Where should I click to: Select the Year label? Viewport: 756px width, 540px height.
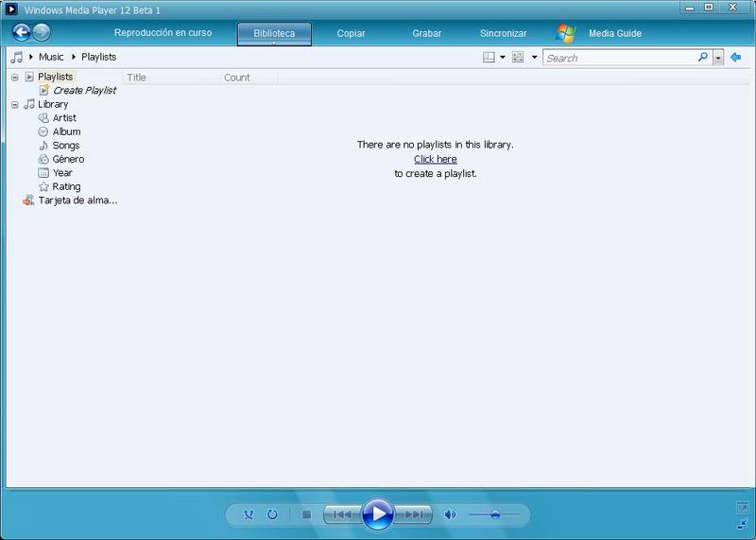click(62, 173)
